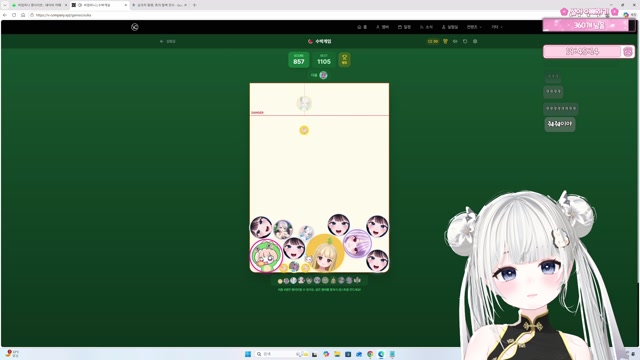Mute the game sound with the speaker icon
This screenshot has width=640, height=360.
455,41
